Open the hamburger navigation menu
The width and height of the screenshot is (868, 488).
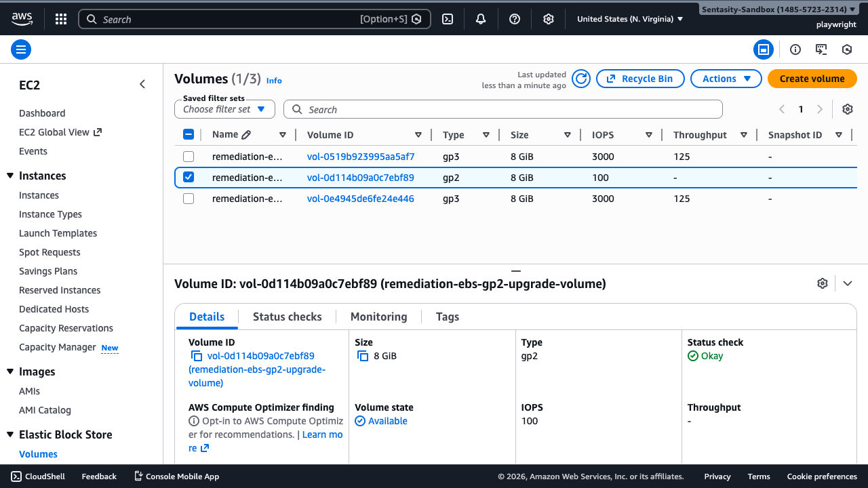21,49
